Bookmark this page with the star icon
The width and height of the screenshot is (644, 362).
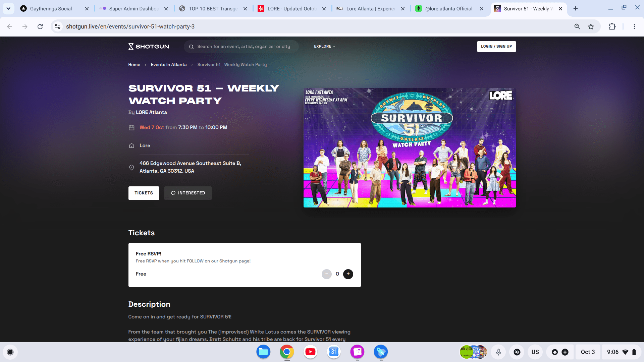click(x=591, y=26)
